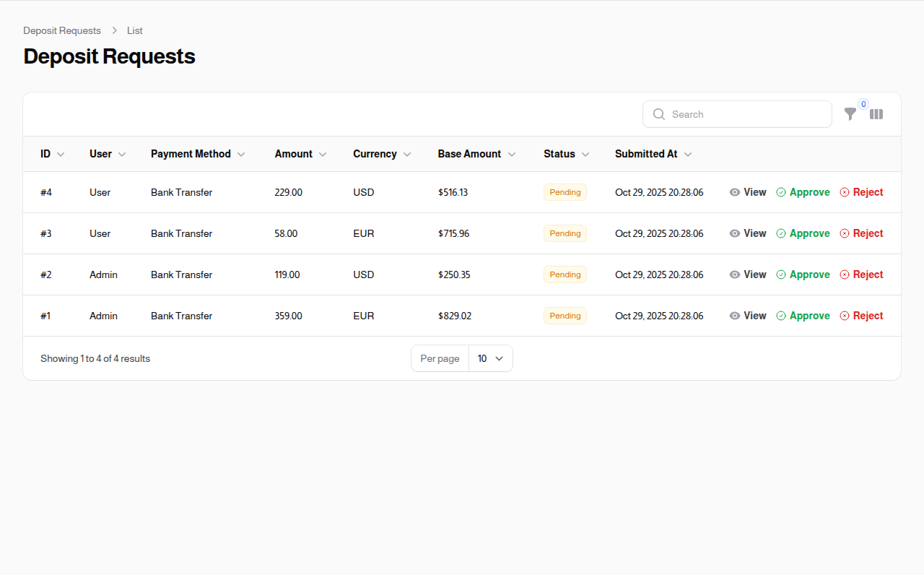924x575 pixels.
Task: Reject deposit request #4
Action: pos(861,192)
